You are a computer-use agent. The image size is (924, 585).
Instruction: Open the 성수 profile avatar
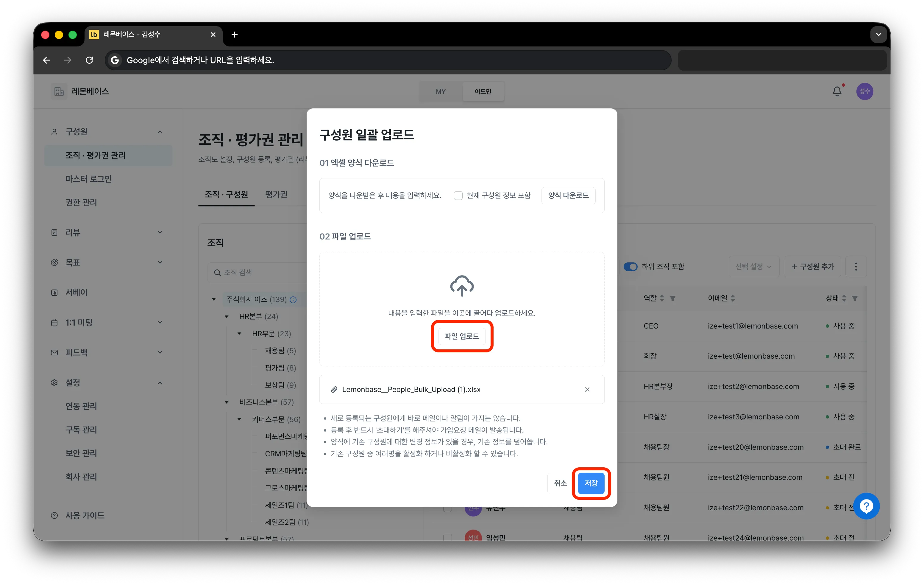[x=864, y=91]
